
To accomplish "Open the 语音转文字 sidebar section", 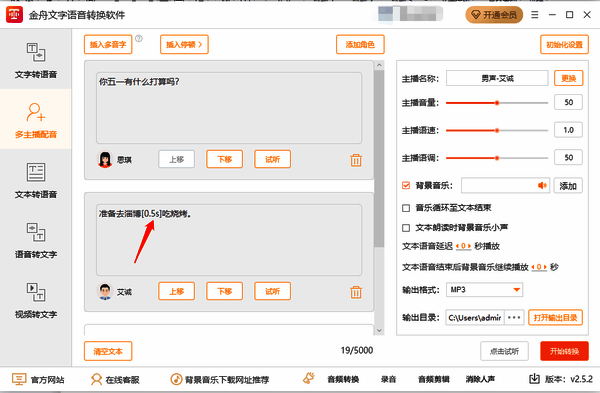I will tap(36, 240).
